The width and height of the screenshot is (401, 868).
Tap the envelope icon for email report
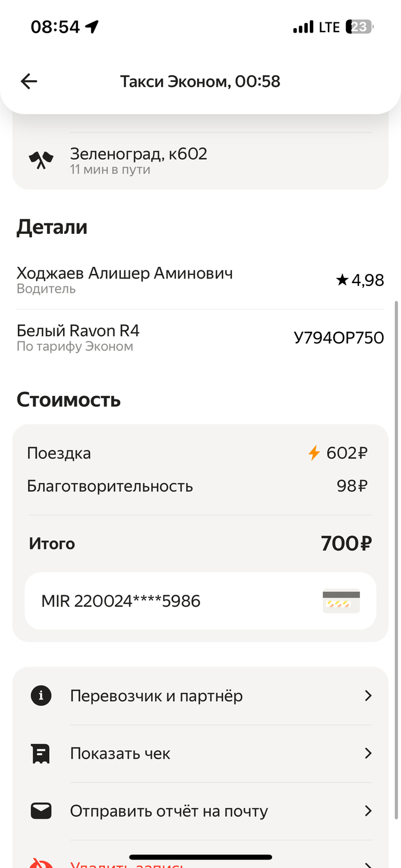coord(41,811)
